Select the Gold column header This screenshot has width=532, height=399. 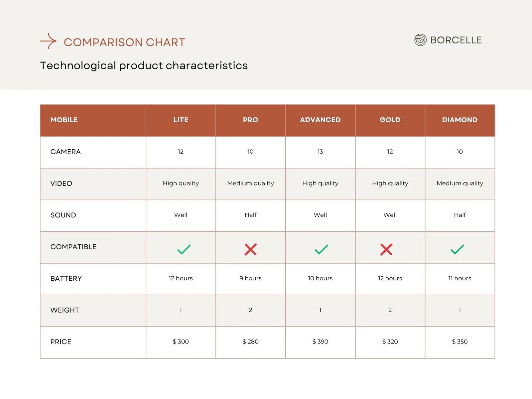pos(390,120)
